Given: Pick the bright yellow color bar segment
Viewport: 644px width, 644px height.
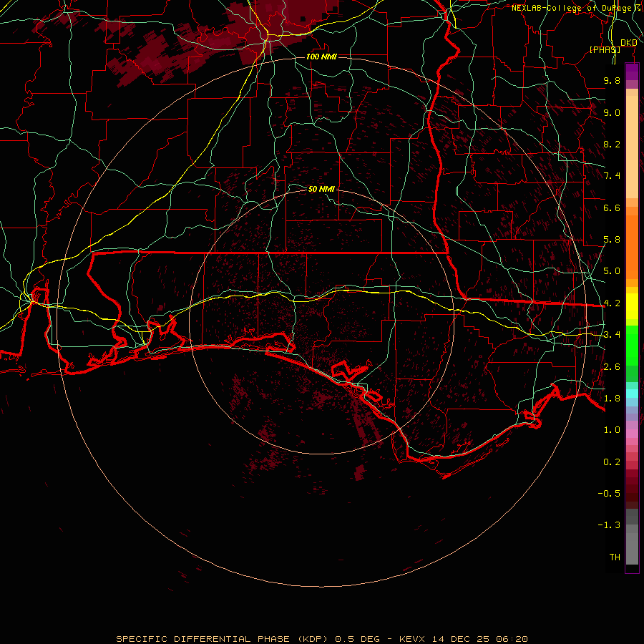Looking at the screenshot, I should point(632,306).
